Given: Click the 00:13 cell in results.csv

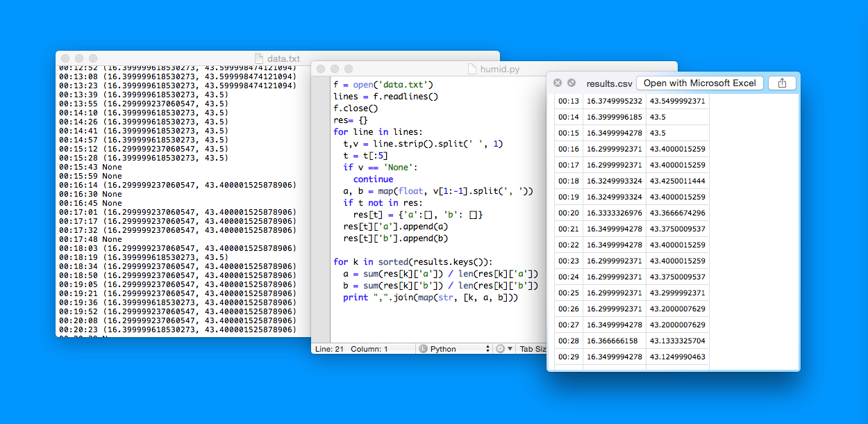Looking at the screenshot, I should 569,101.
